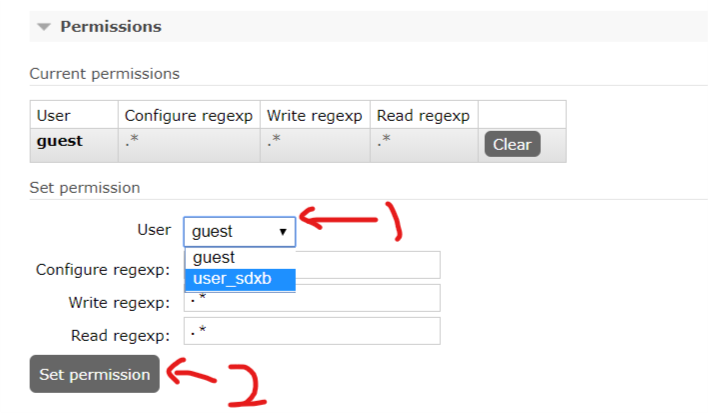The height and width of the screenshot is (413, 708).
Task: Click the User column header
Action: click(x=53, y=115)
